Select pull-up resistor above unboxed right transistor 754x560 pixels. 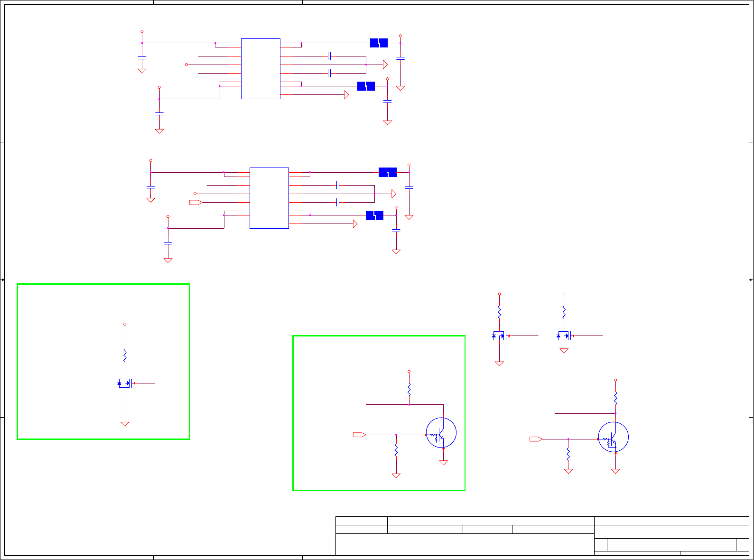[615, 398]
